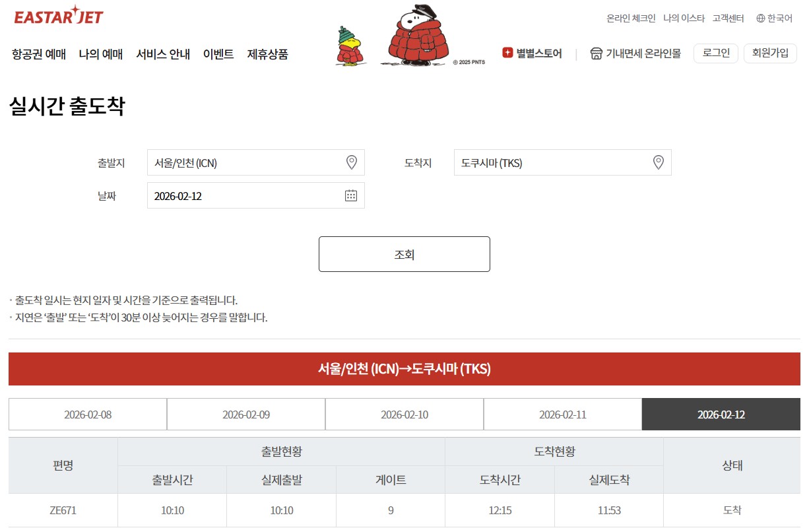
Task: Open the 별별스토어 store icon link
Action: (x=507, y=53)
